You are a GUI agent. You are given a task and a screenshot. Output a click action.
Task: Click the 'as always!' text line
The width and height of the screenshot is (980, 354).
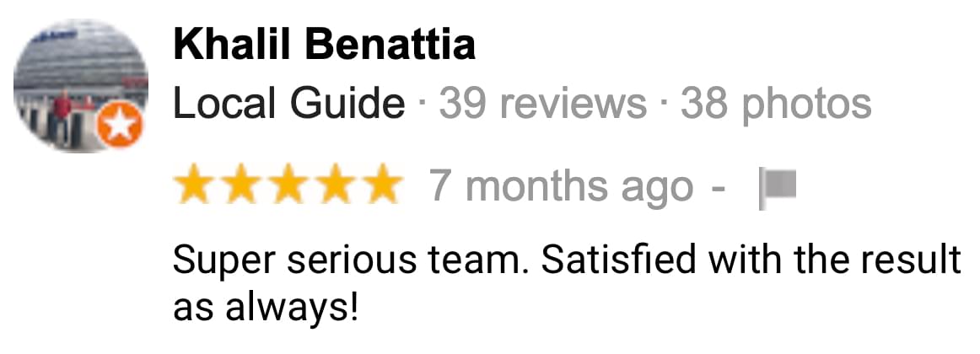[x=267, y=307]
